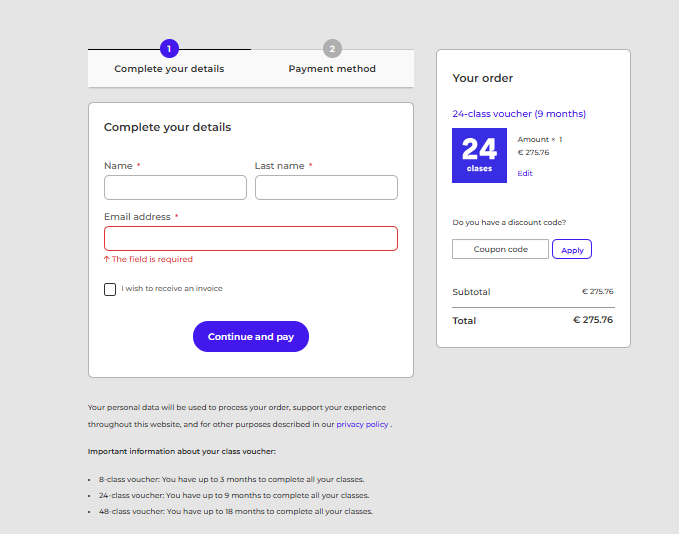Edit the order item
Image resolution: width=679 pixels, height=534 pixels.
tap(525, 173)
